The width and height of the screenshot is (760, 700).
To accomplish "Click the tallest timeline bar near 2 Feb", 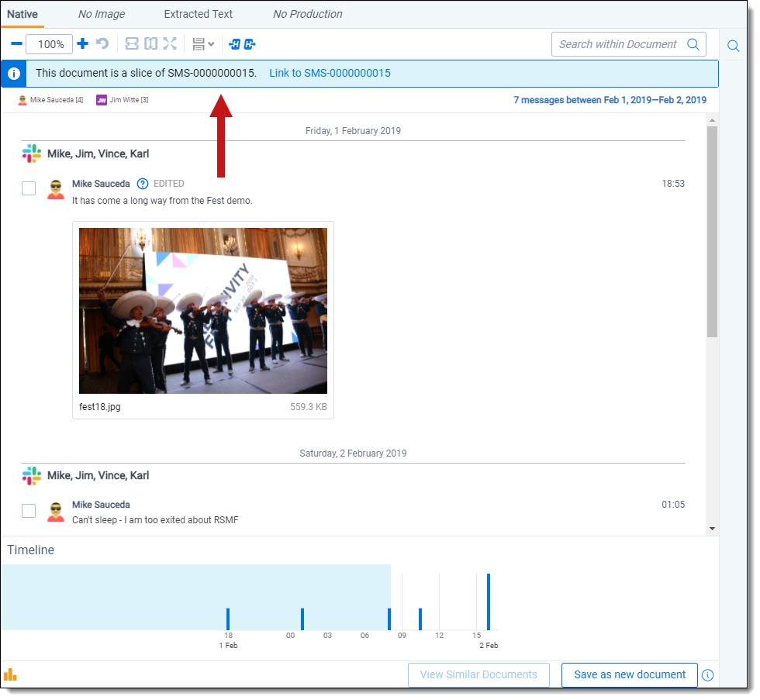I will click(x=488, y=602).
